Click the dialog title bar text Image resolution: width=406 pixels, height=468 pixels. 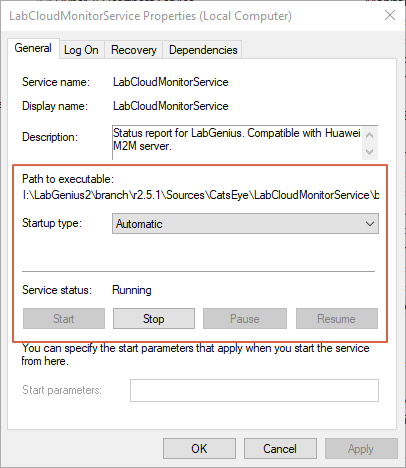tap(150, 16)
